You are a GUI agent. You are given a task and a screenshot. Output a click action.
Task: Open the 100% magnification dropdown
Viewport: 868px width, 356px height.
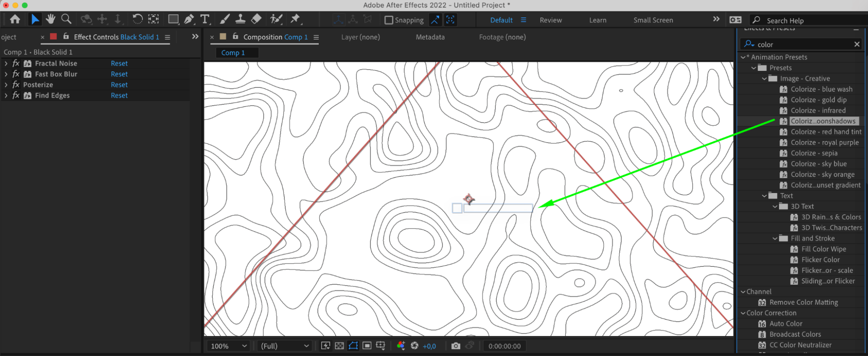pos(228,346)
